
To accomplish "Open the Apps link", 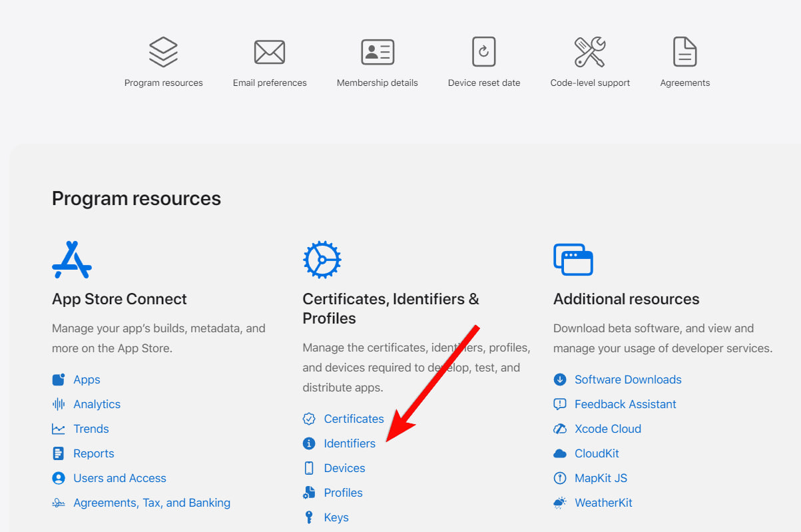I will tap(87, 380).
